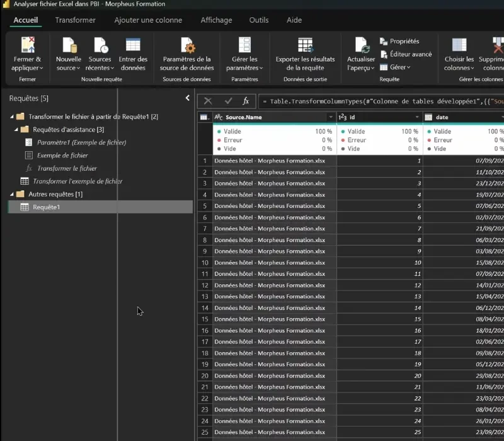Collapse the Autres requêtes folder
The image size is (504, 441).
tap(12, 194)
